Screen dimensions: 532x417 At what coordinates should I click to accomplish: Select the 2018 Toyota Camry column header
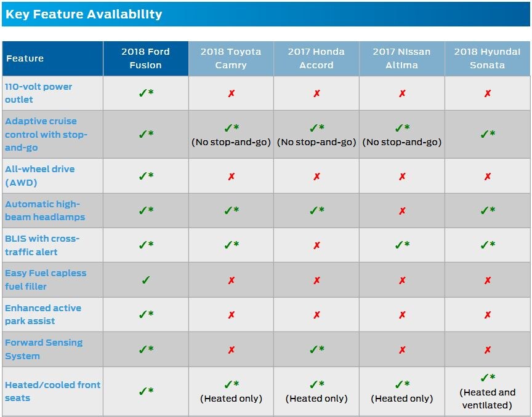pos(231,58)
